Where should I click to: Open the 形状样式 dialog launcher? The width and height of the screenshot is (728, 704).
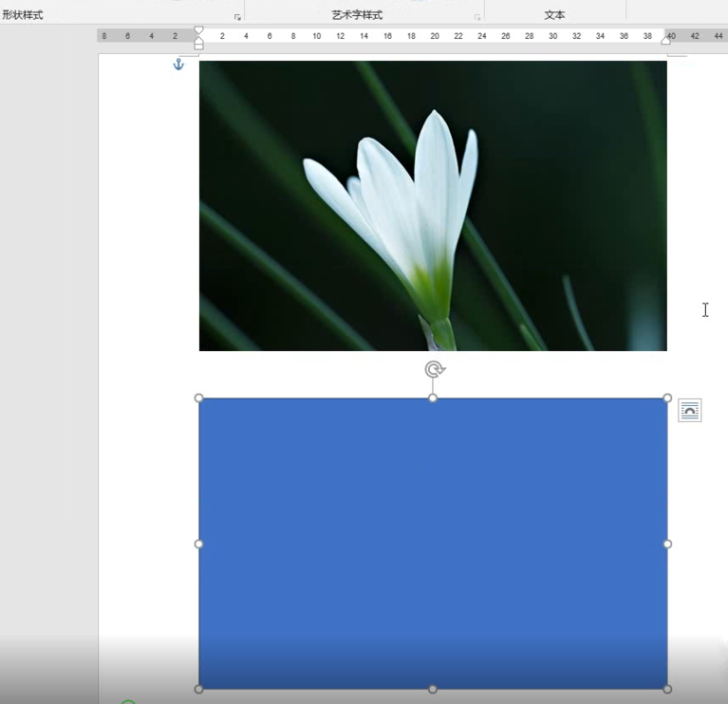[x=237, y=17]
